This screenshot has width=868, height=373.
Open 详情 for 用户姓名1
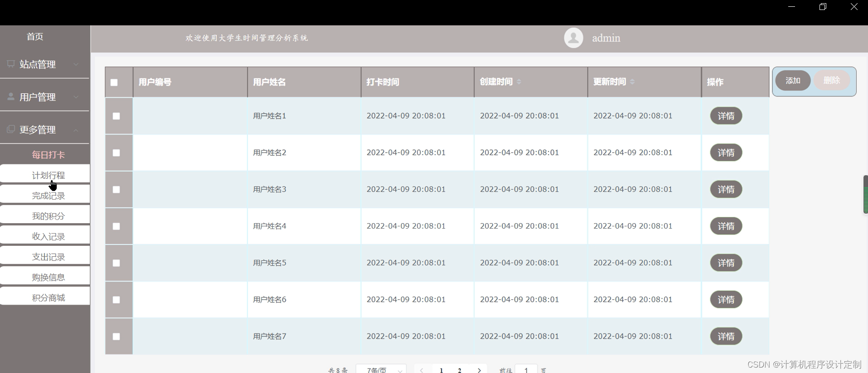pyautogui.click(x=726, y=116)
